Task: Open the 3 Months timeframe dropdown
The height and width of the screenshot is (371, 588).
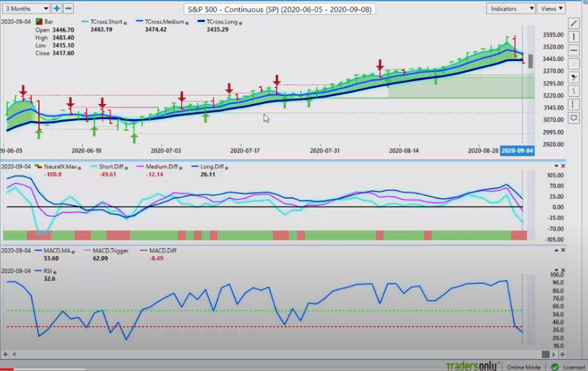Action: [x=26, y=8]
